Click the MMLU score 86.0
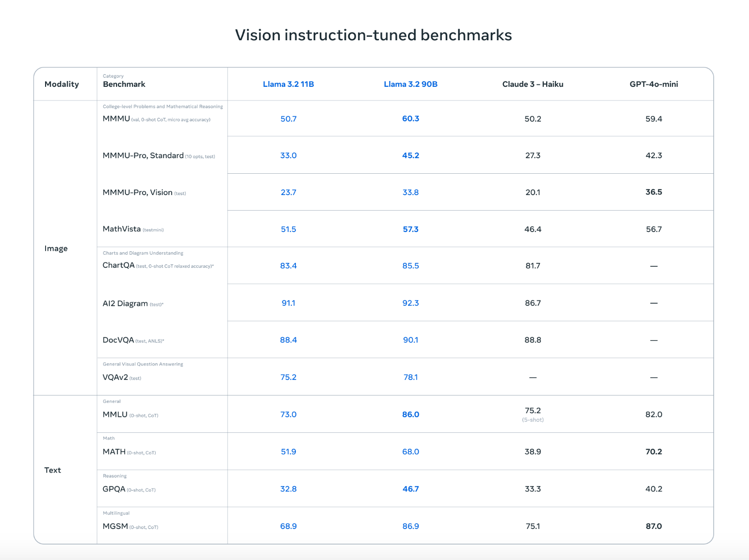Screen dimensions: 749x560 pyautogui.click(x=410, y=414)
